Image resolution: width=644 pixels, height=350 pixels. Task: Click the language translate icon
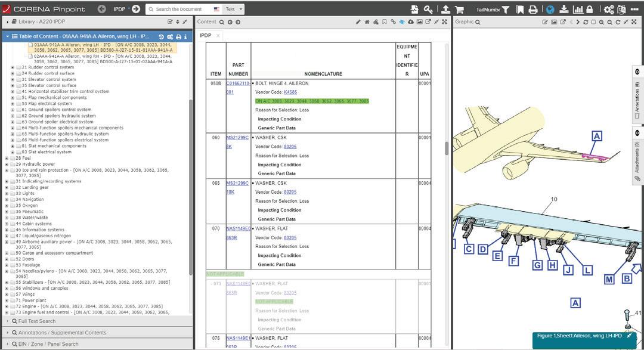621,9
